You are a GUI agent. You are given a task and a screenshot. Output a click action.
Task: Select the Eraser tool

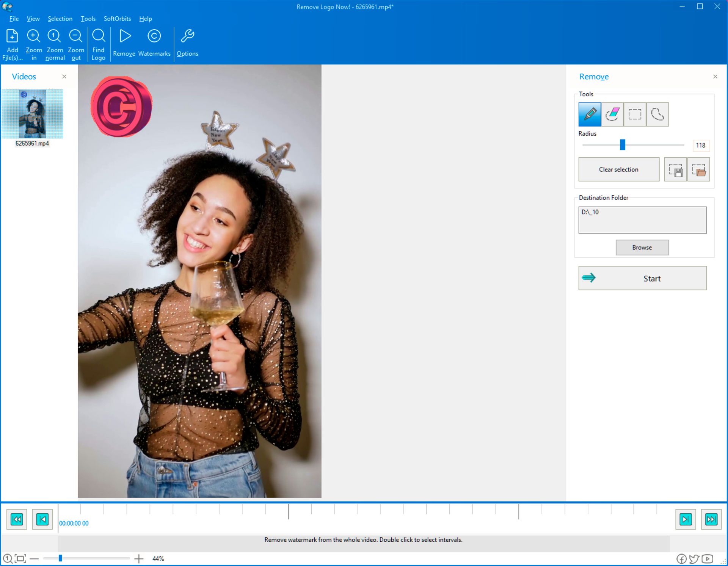tap(612, 113)
